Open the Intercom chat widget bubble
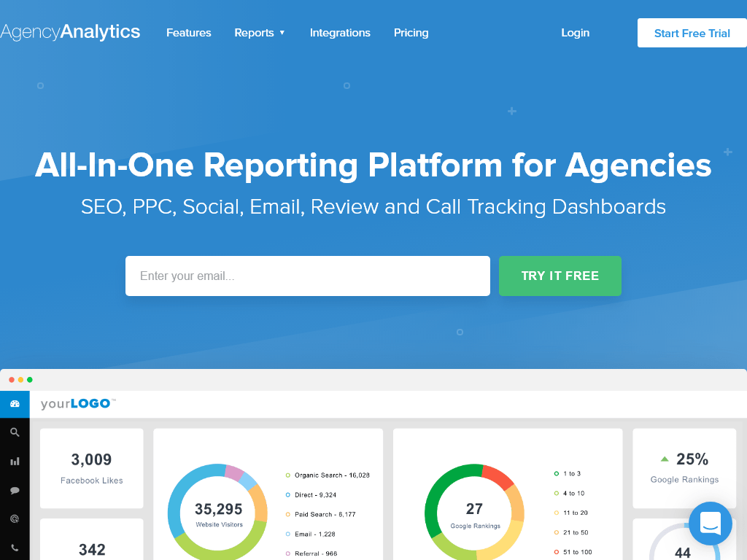747x560 pixels. pyautogui.click(x=710, y=524)
